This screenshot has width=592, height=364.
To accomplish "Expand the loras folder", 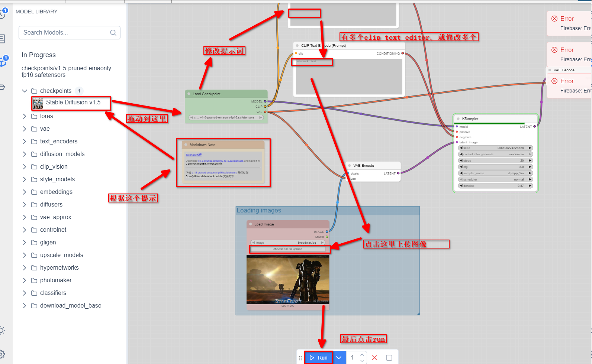I will point(25,116).
